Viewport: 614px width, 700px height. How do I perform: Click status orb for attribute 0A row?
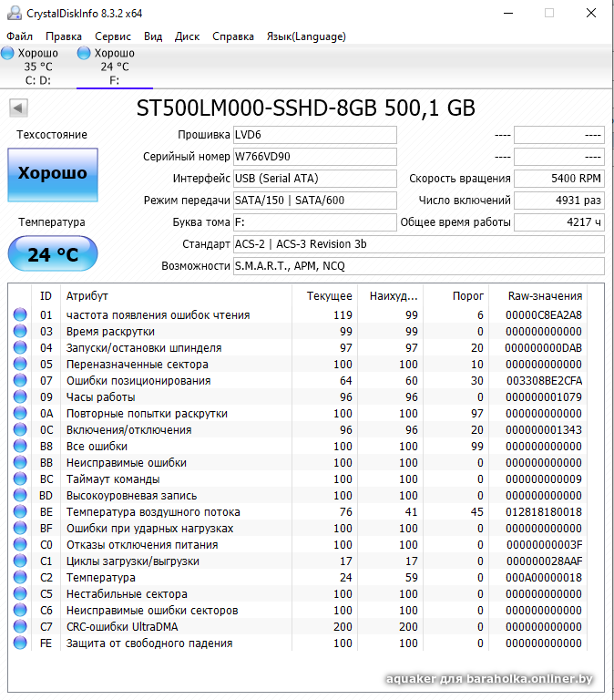click(20, 414)
